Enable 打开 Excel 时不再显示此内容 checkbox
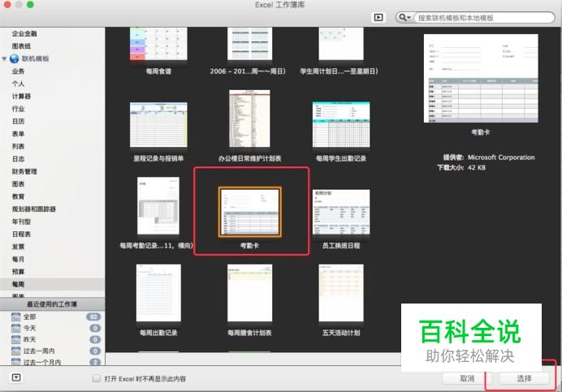This screenshot has width=562, height=392. click(96, 378)
